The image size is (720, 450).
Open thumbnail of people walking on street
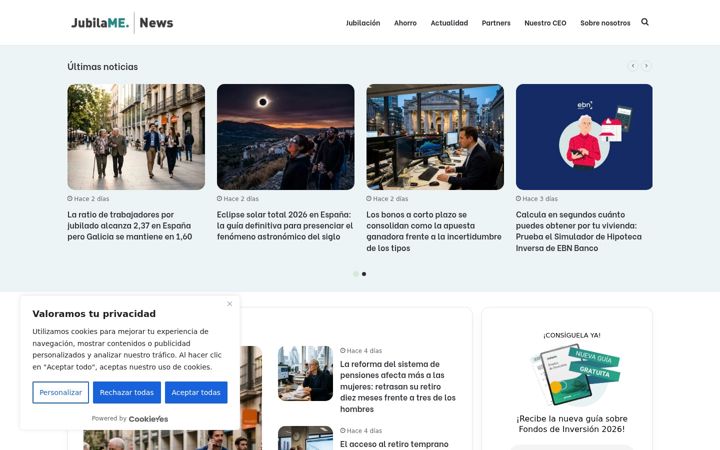pyautogui.click(x=136, y=137)
